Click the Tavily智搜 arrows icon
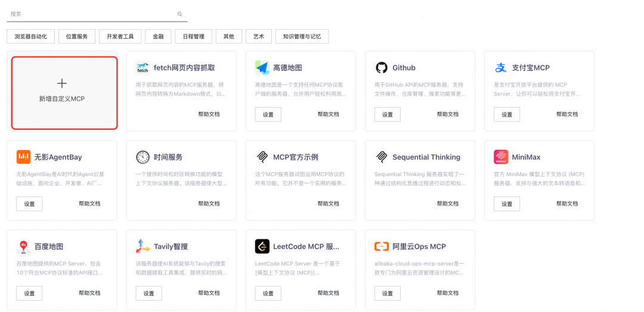 (143, 247)
